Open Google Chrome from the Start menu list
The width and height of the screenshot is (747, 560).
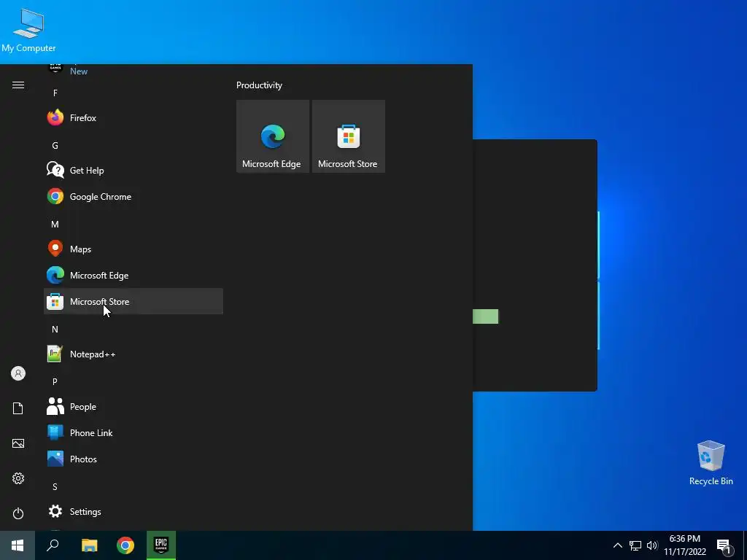click(133, 197)
